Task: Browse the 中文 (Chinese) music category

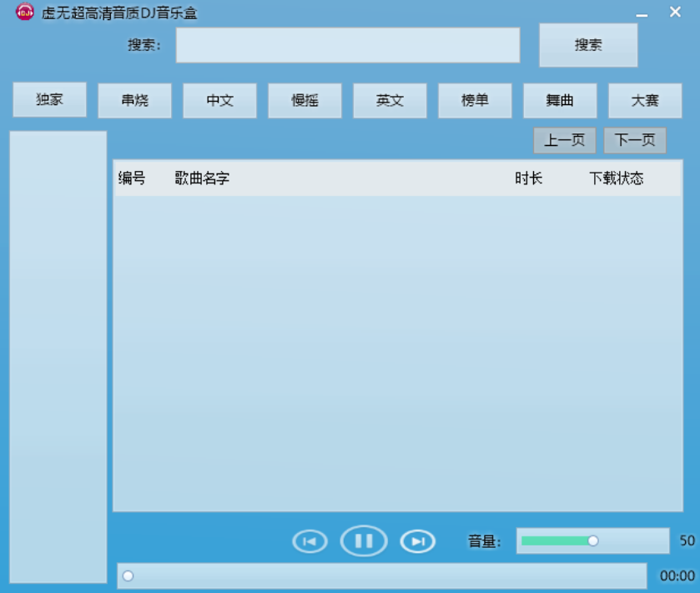Action: [219, 100]
